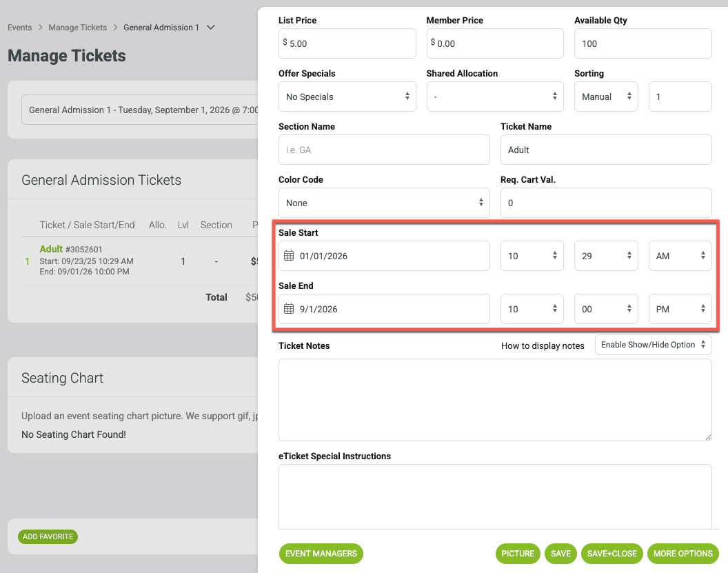Screen dimensions: 728x573
Task: Click the 'Total' row label
Action: point(216,297)
